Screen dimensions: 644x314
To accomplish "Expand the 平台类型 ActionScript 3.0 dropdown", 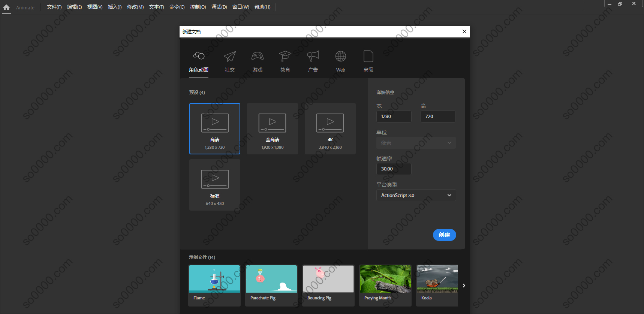I will point(416,195).
